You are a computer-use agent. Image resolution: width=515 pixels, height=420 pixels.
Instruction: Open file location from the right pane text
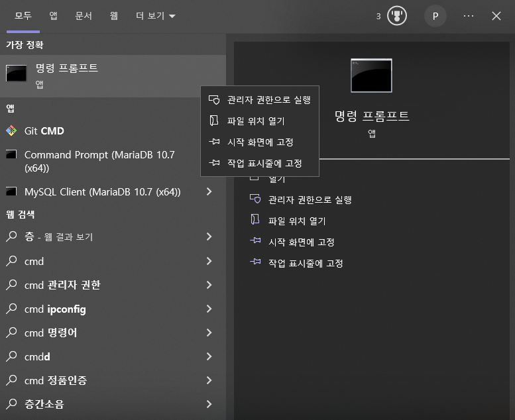click(297, 221)
